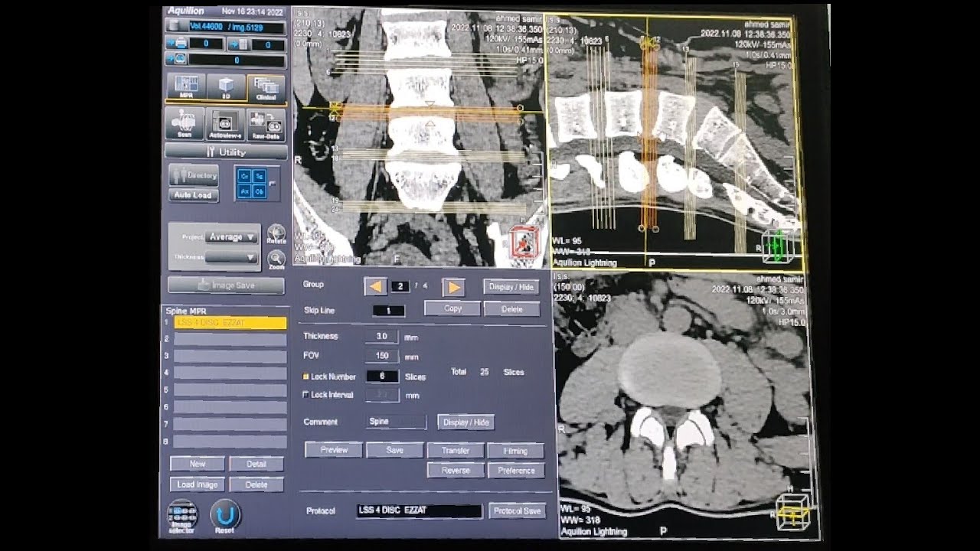Open the Activeview function
980x551 pixels.
pos(225,123)
